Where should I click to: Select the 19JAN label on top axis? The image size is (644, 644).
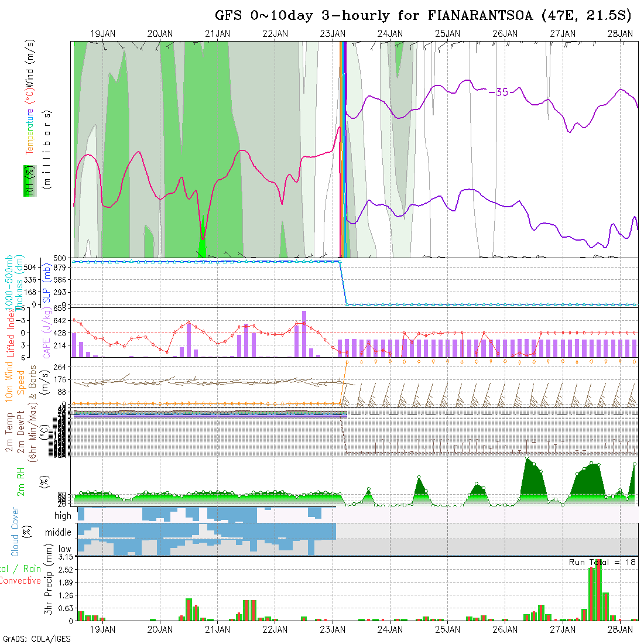pos(103,34)
